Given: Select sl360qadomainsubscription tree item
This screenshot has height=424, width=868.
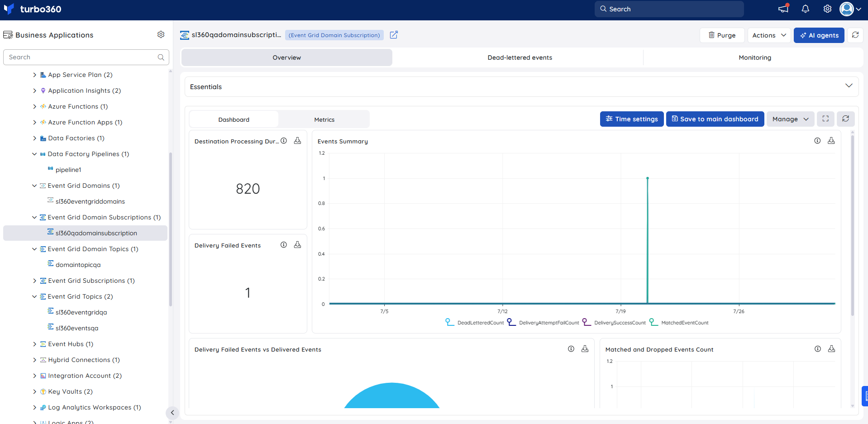Looking at the screenshot, I should [x=85, y=233].
